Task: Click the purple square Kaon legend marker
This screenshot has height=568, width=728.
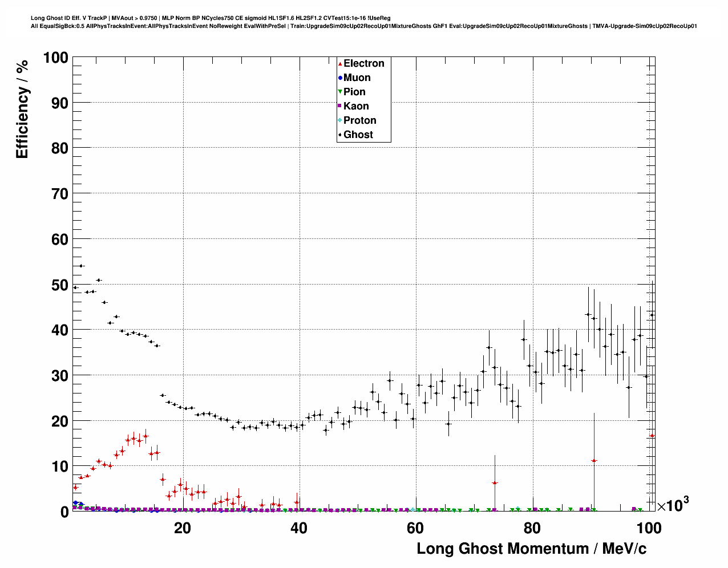Action: (340, 106)
